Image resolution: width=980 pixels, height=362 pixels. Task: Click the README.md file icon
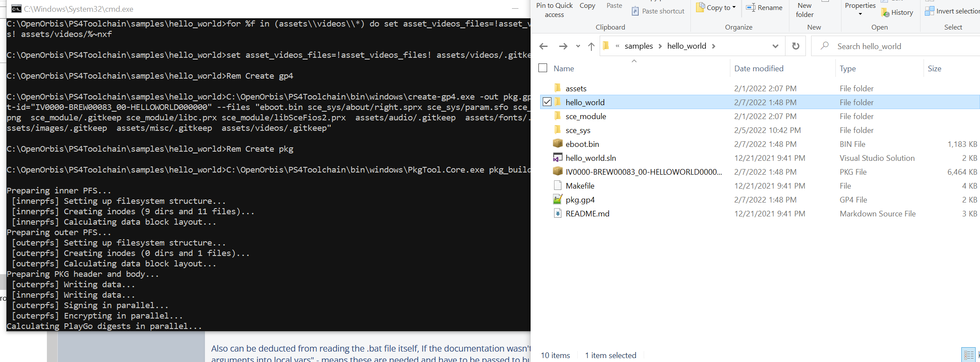(558, 213)
